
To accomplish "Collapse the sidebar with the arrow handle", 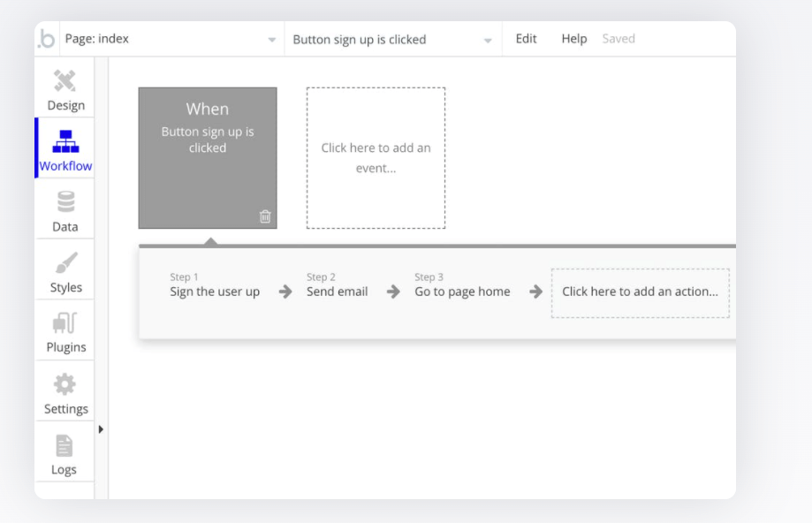I will click(x=101, y=429).
